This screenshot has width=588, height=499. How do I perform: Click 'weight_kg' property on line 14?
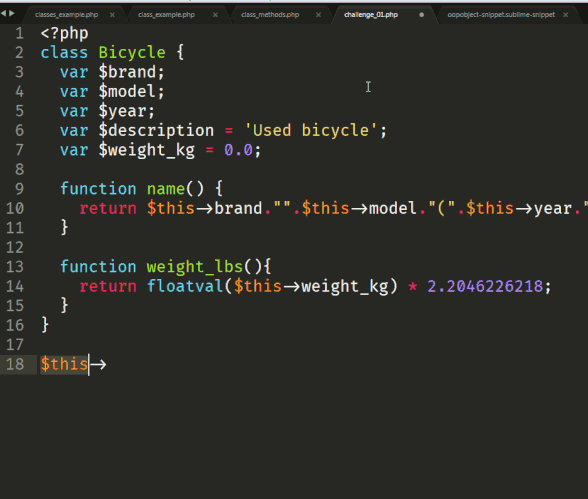pos(345,287)
